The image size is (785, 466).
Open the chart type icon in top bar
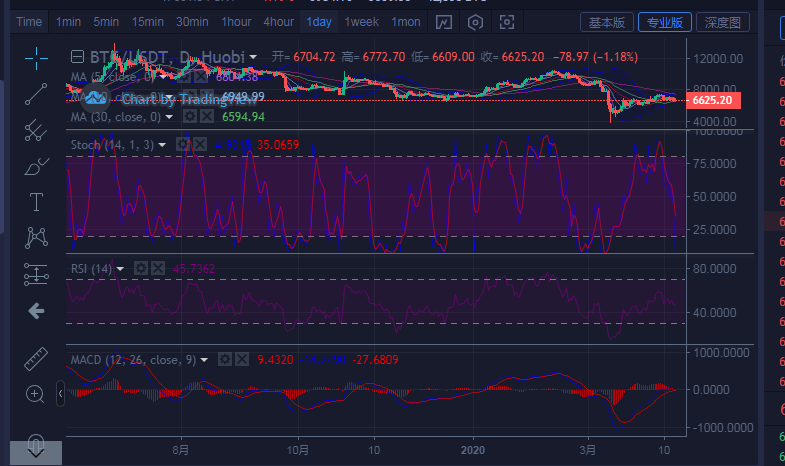pos(444,22)
